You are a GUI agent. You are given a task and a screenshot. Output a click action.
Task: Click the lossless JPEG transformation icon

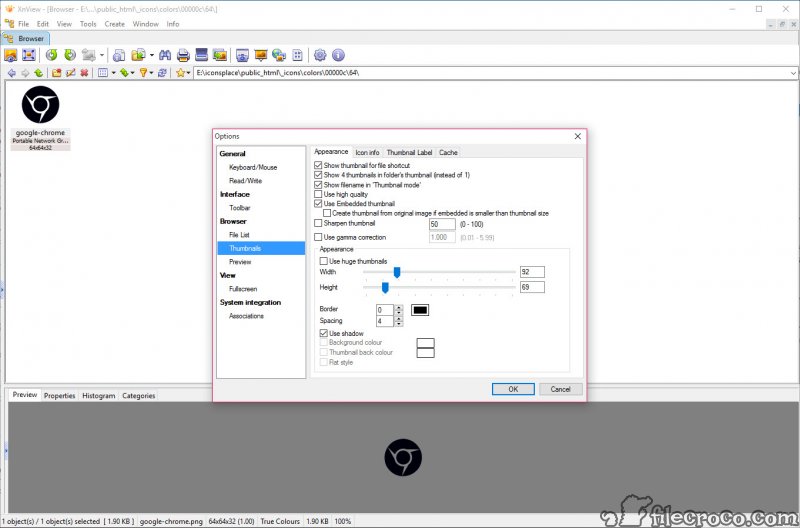[x=89, y=55]
